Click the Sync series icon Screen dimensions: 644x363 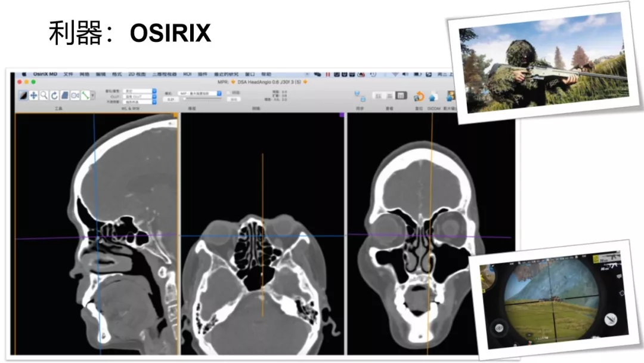click(360, 96)
